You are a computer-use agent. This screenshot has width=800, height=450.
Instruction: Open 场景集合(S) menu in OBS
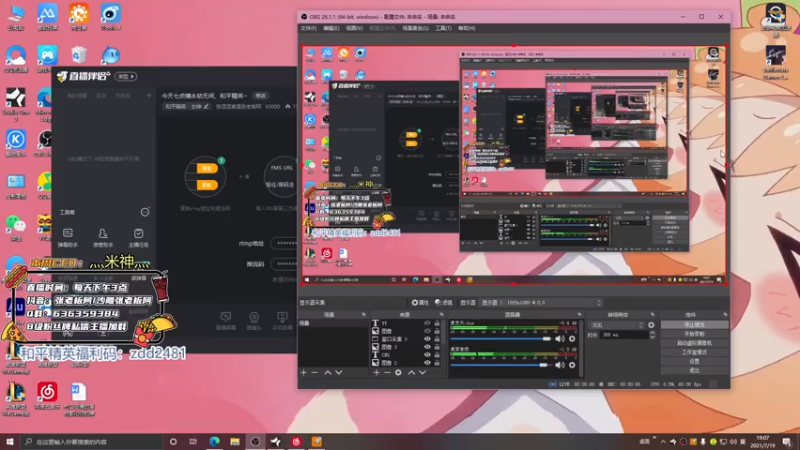pos(415,28)
